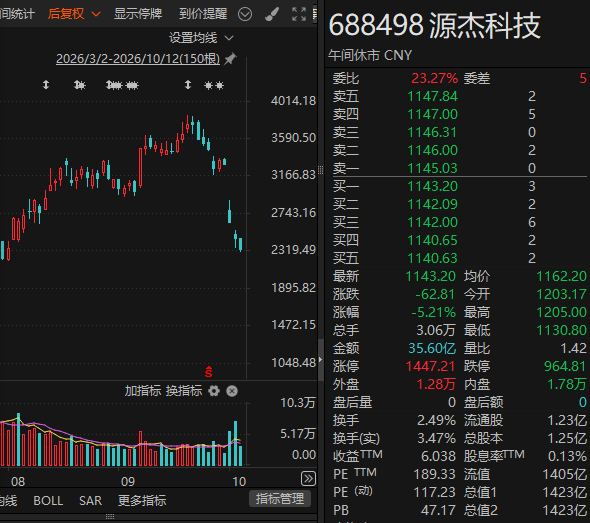The width and height of the screenshot is (590, 523).
Task: Click the 09 month label on time axis
Action: [x=128, y=482]
